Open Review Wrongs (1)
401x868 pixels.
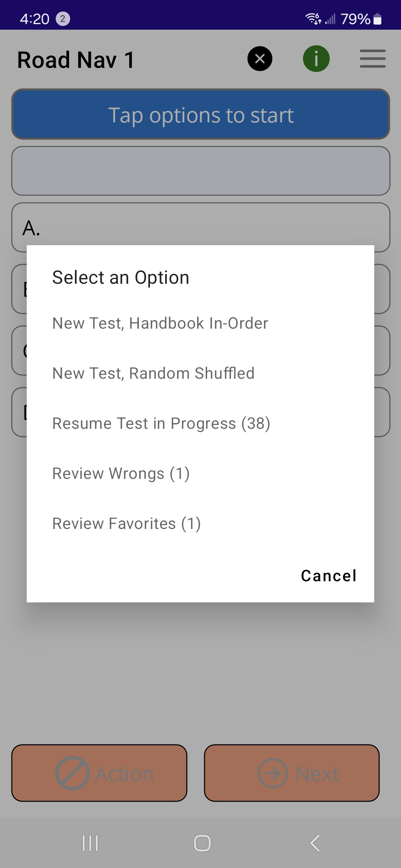tap(121, 473)
